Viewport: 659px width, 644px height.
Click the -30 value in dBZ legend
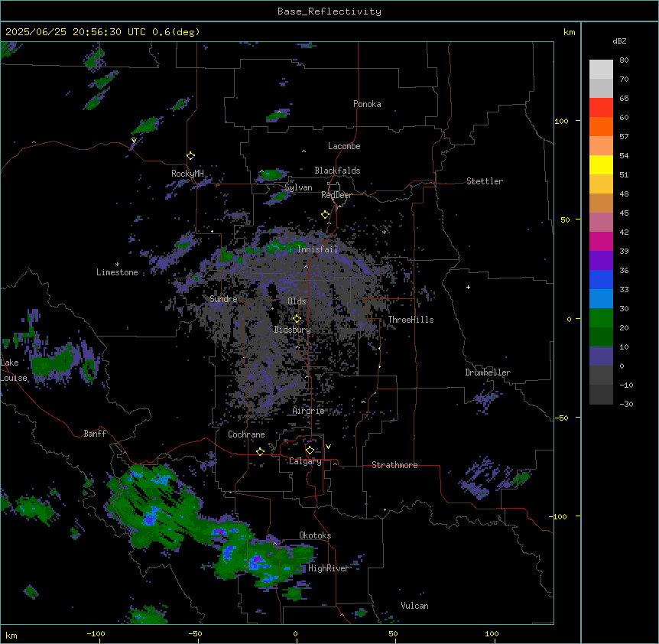coord(627,404)
